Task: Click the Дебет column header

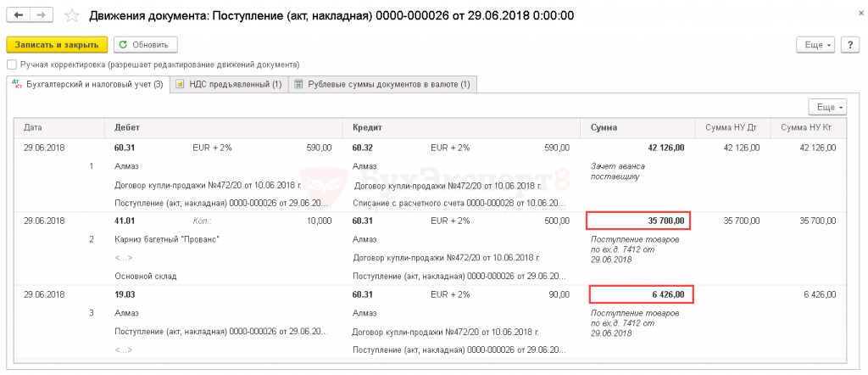Action: [224, 128]
